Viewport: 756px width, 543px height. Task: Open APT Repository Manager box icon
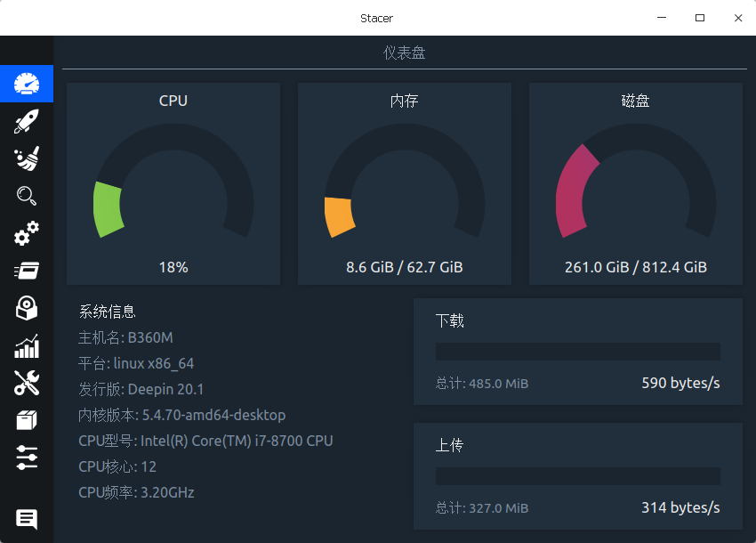tap(27, 420)
